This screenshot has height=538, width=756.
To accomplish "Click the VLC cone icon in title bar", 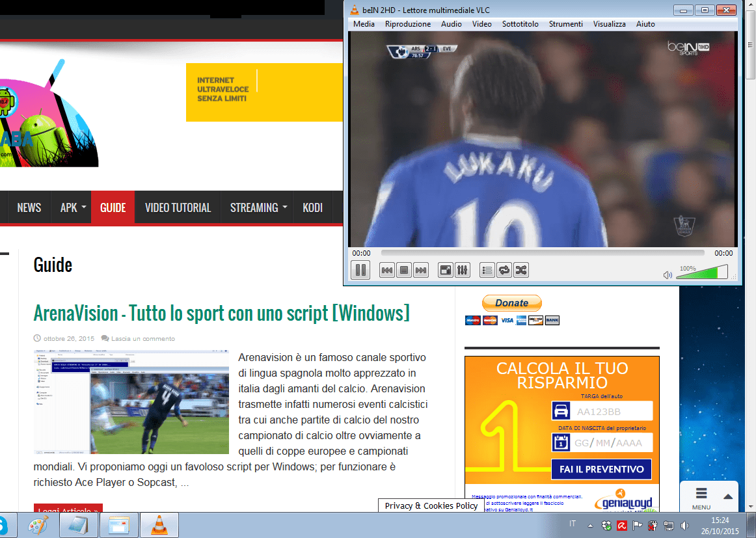I will click(355, 10).
